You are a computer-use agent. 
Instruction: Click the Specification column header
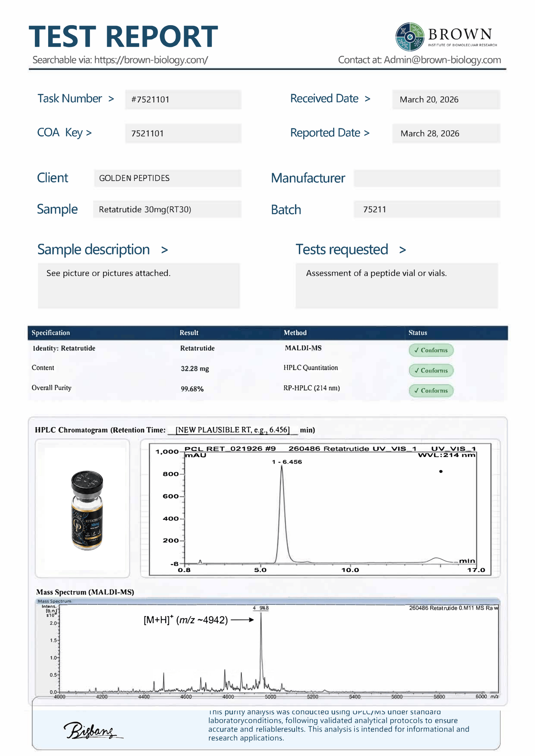(51, 333)
